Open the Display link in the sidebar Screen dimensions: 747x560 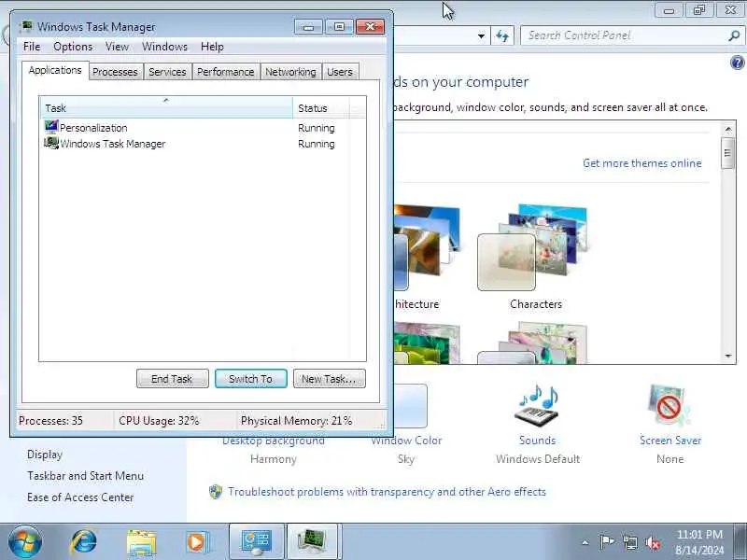click(45, 455)
